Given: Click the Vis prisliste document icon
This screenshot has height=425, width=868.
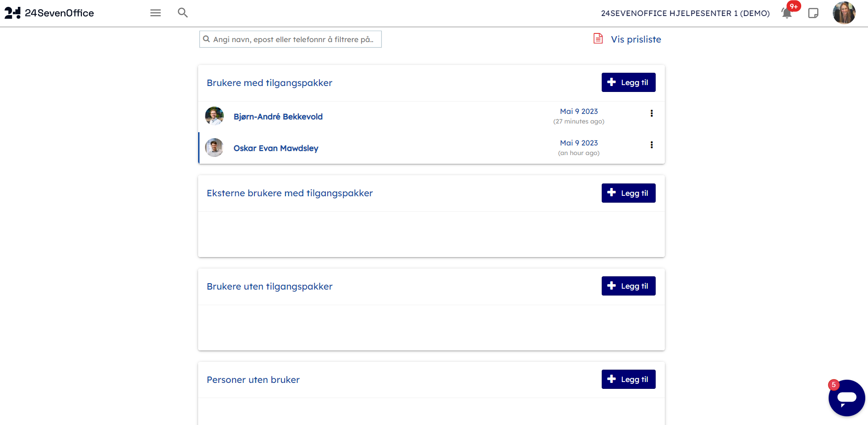Looking at the screenshot, I should pyautogui.click(x=598, y=39).
